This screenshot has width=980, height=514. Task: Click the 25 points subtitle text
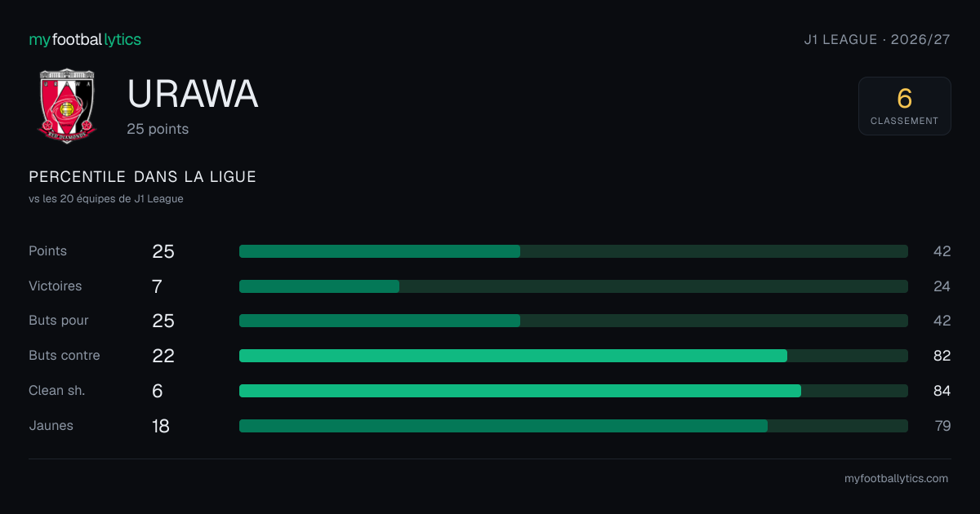point(158,129)
